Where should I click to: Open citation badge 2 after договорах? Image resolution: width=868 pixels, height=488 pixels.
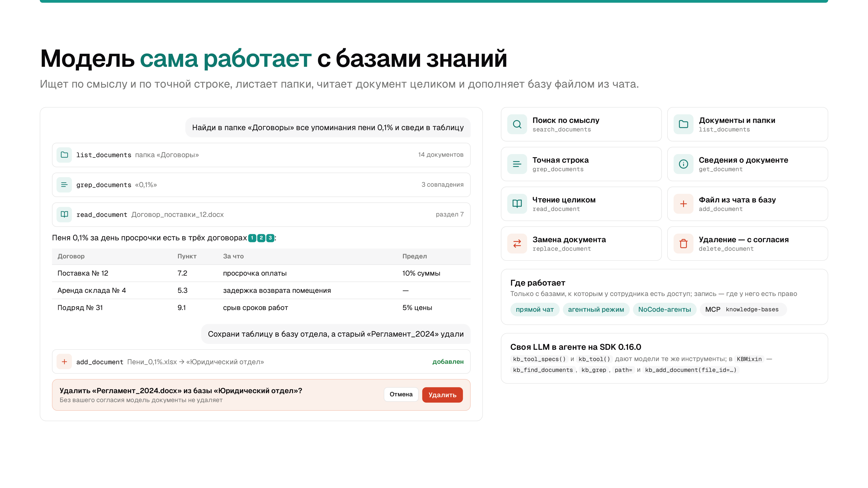261,238
